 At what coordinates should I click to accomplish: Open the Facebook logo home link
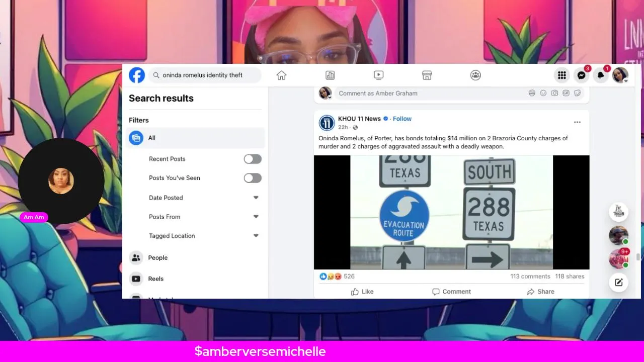(137, 75)
